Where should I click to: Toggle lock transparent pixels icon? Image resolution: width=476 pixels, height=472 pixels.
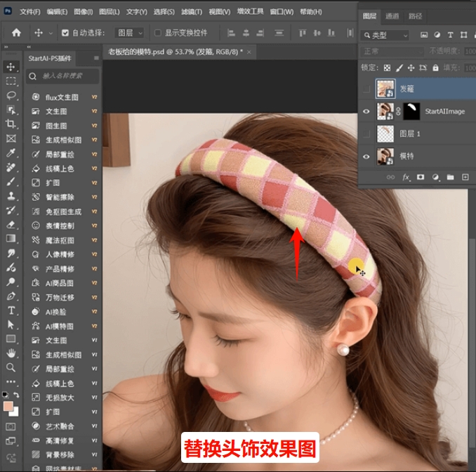387,67
